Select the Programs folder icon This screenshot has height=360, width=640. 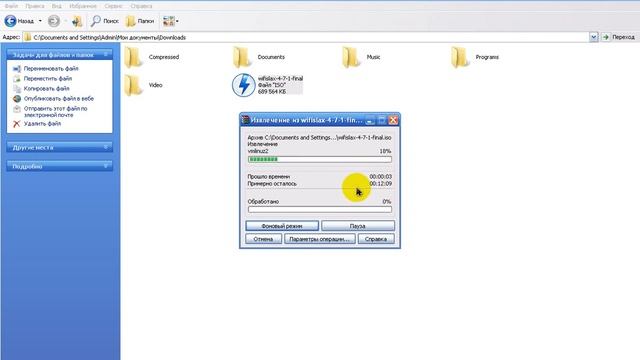460,57
